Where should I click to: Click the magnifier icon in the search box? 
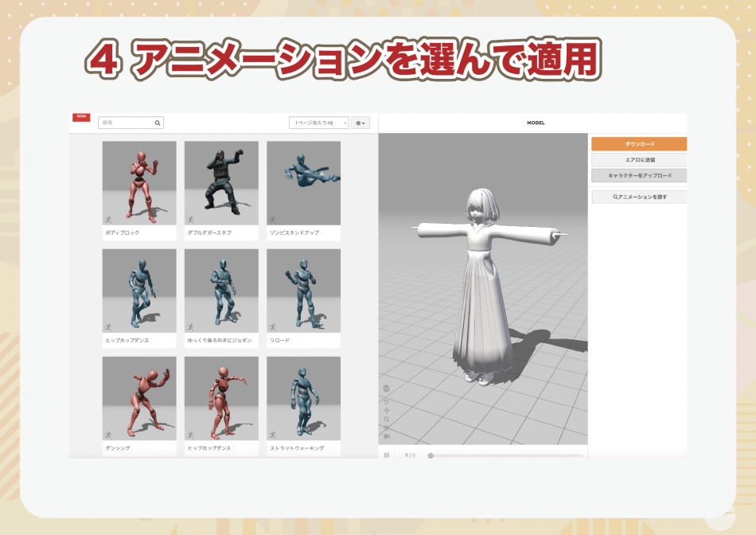pyautogui.click(x=158, y=123)
